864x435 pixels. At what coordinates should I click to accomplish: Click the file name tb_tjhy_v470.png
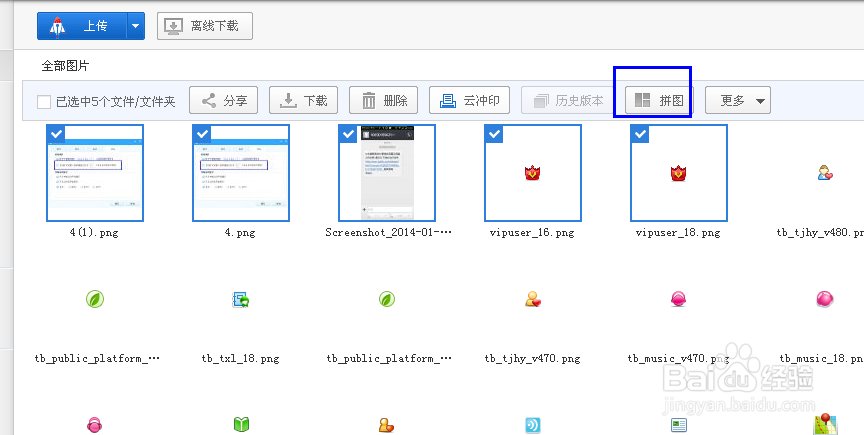click(x=533, y=359)
